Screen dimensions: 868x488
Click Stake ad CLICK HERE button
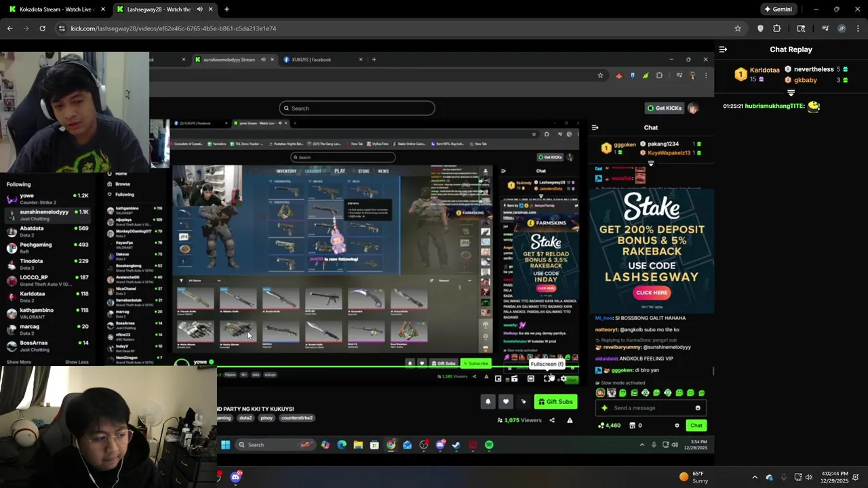(652, 293)
